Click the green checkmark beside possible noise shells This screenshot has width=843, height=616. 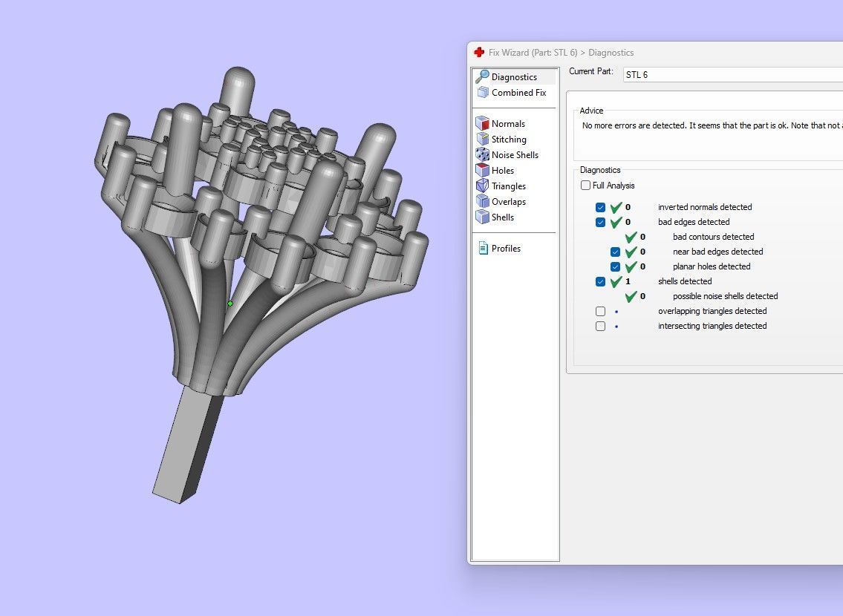(x=631, y=296)
